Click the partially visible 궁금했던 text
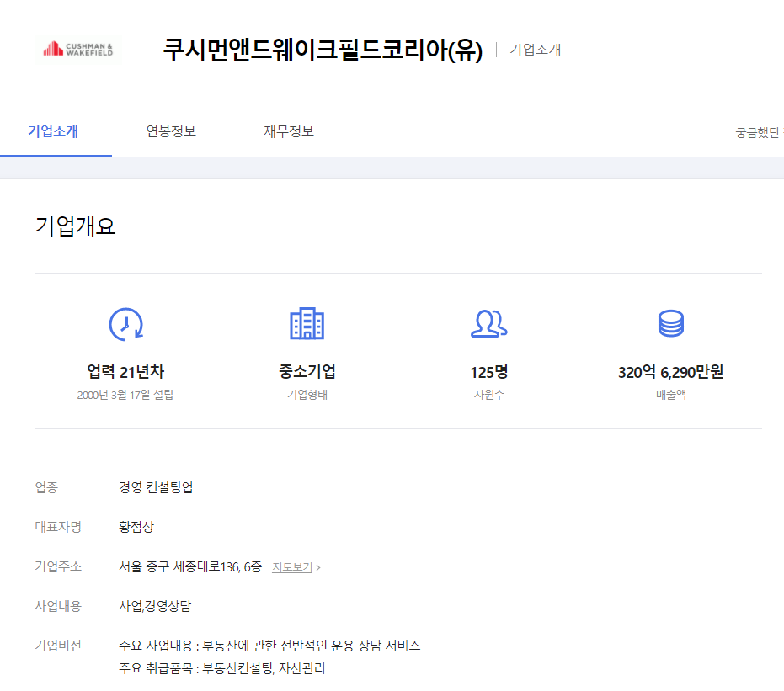The height and width of the screenshot is (691, 784). [759, 132]
